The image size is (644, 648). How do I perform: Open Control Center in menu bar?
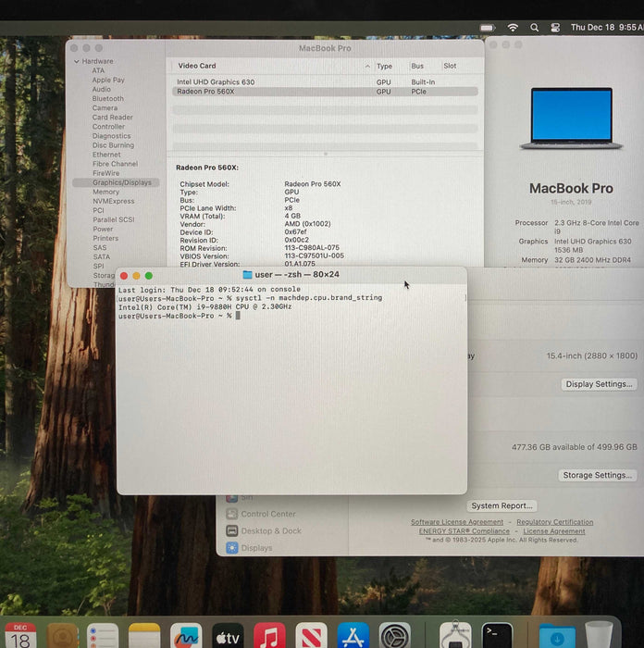point(555,28)
